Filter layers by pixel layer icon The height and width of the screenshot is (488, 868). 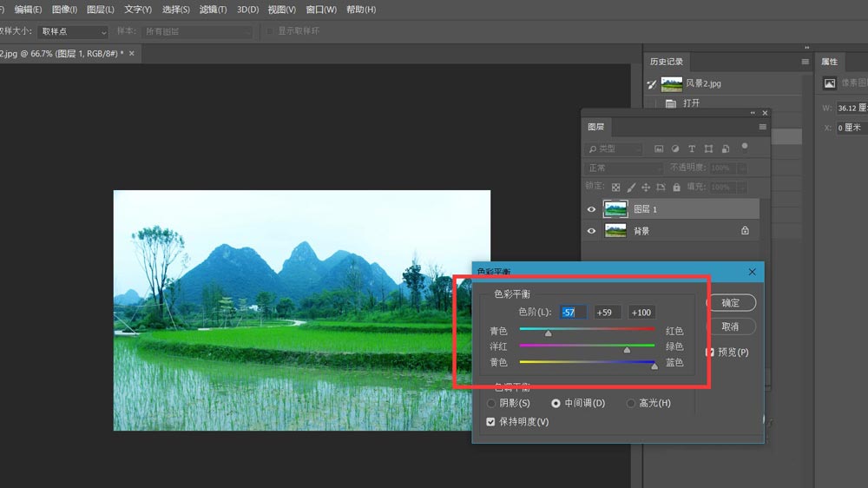pos(659,148)
